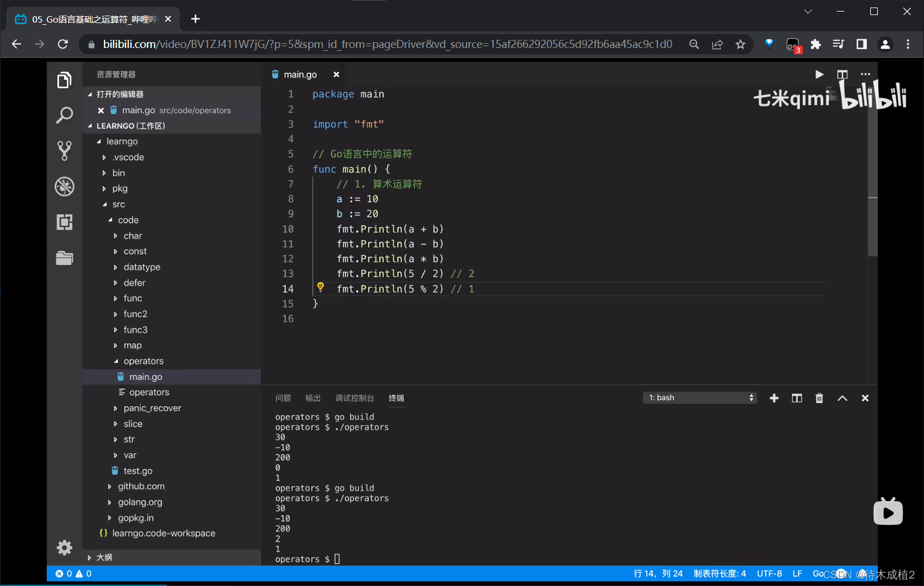Open the Search icon in activity bar
Screen dimensions: 924x586
64,115
